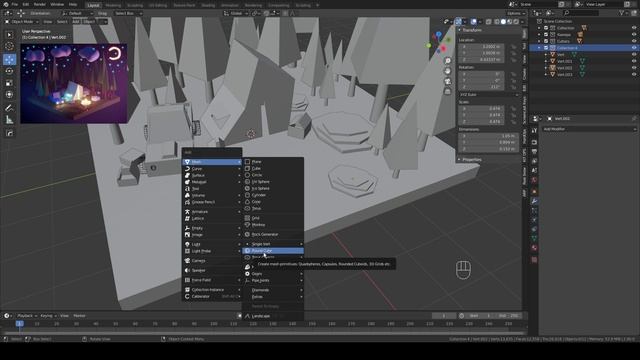This screenshot has height=360, width=640.
Task: Click the Location X value field
Action: click(x=481, y=47)
